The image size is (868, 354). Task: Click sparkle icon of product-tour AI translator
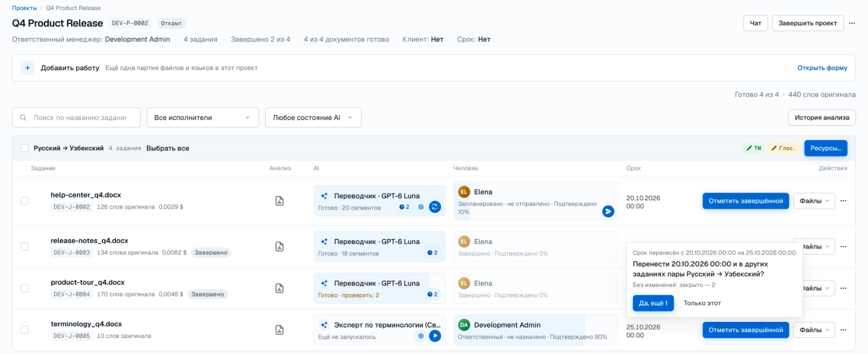(324, 283)
